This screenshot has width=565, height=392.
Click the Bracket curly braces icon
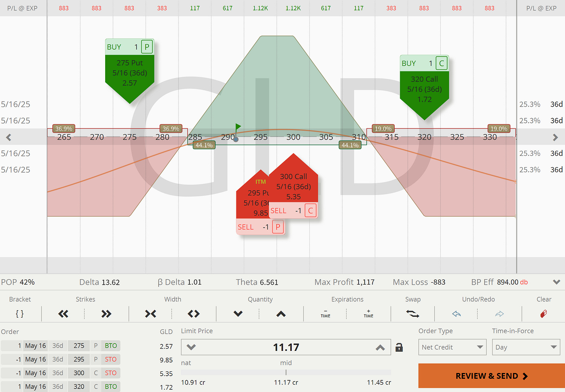tap(20, 314)
